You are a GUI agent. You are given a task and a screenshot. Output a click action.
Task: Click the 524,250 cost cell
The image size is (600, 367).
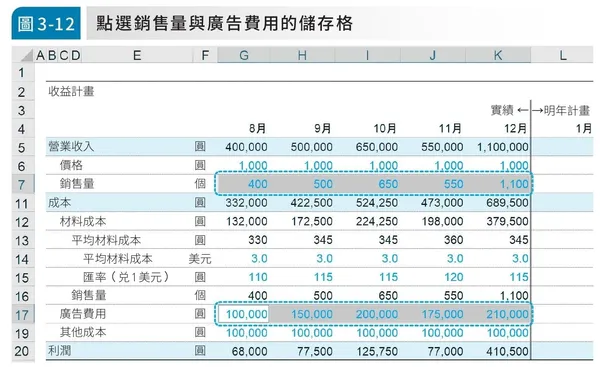point(377,203)
